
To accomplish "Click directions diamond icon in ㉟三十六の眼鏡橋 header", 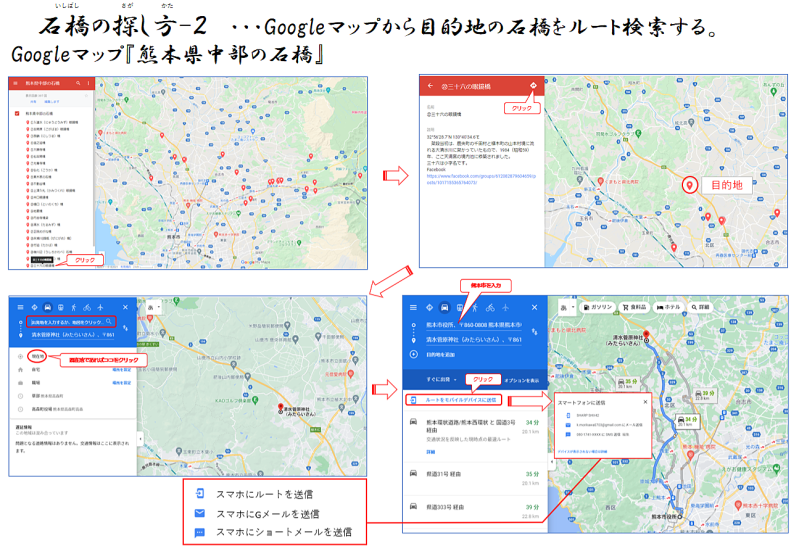I will point(533,86).
